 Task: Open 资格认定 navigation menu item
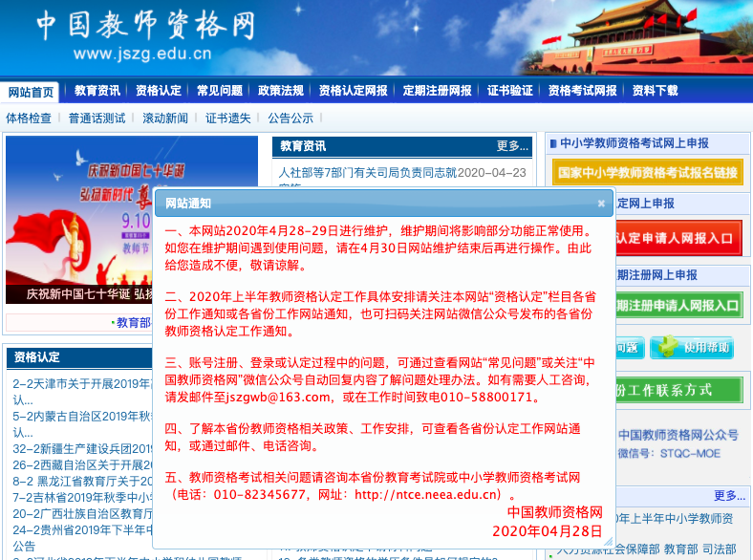158,90
